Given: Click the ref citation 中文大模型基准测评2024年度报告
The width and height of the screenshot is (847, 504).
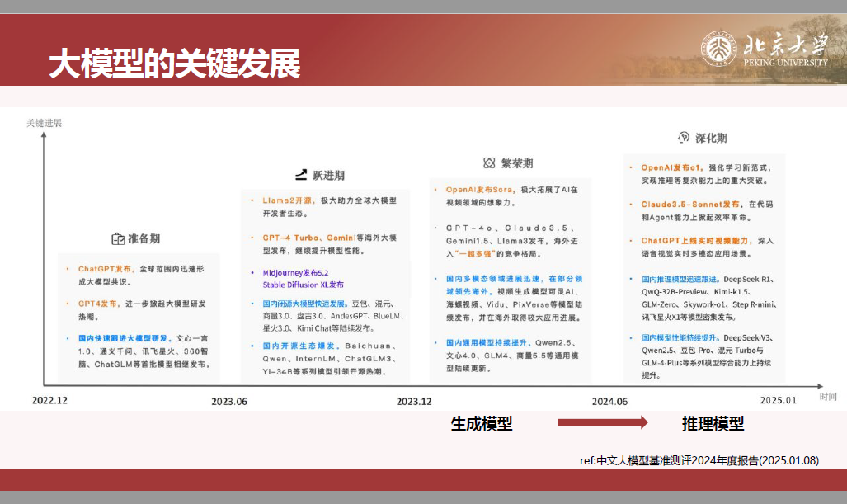Looking at the screenshot, I should (x=677, y=460).
